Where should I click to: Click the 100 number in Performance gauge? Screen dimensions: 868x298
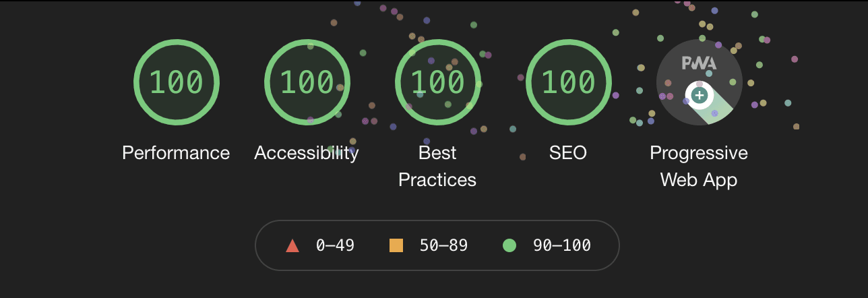[x=176, y=82]
